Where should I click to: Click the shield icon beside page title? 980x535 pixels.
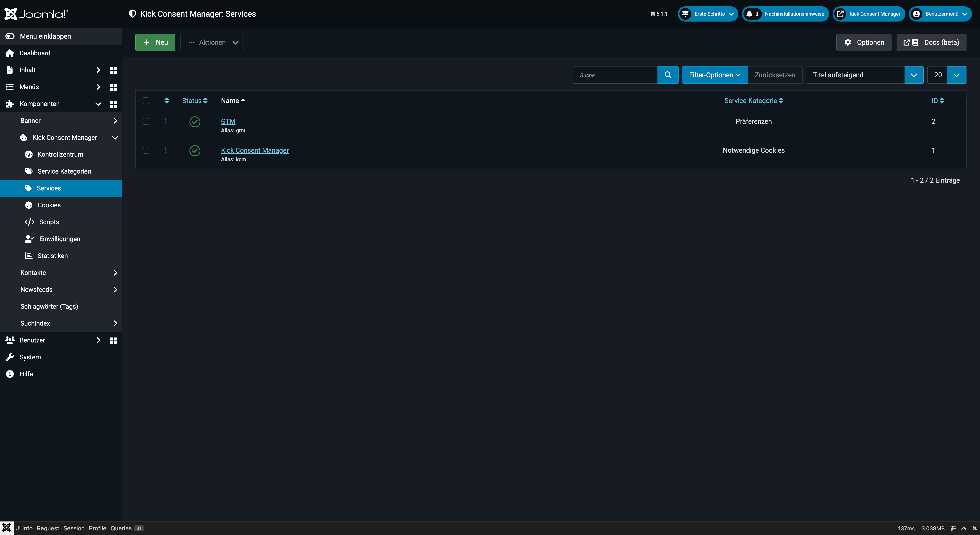click(132, 14)
